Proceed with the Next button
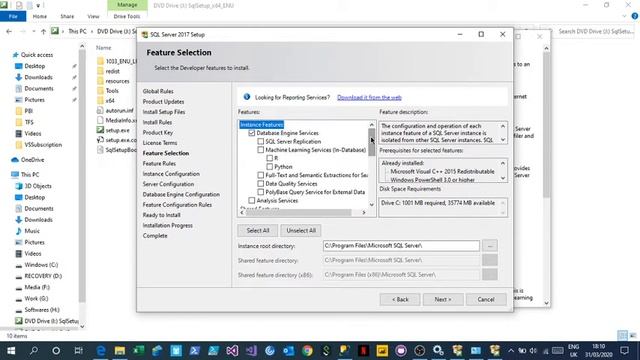This screenshot has width=640, height=360. click(x=443, y=299)
